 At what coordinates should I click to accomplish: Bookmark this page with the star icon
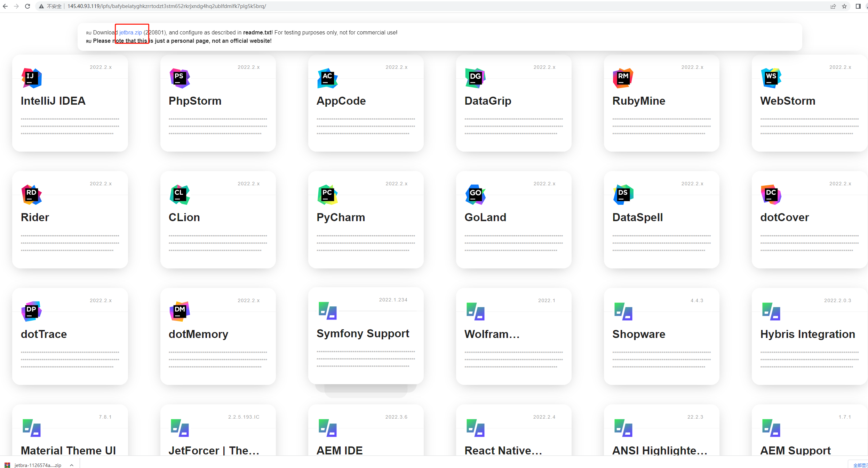click(844, 6)
